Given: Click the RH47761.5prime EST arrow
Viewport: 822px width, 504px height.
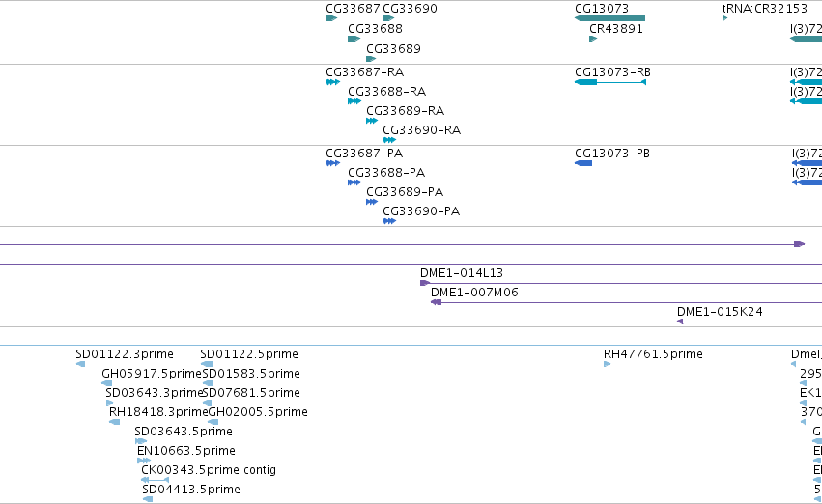Looking at the screenshot, I should [607, 364].
